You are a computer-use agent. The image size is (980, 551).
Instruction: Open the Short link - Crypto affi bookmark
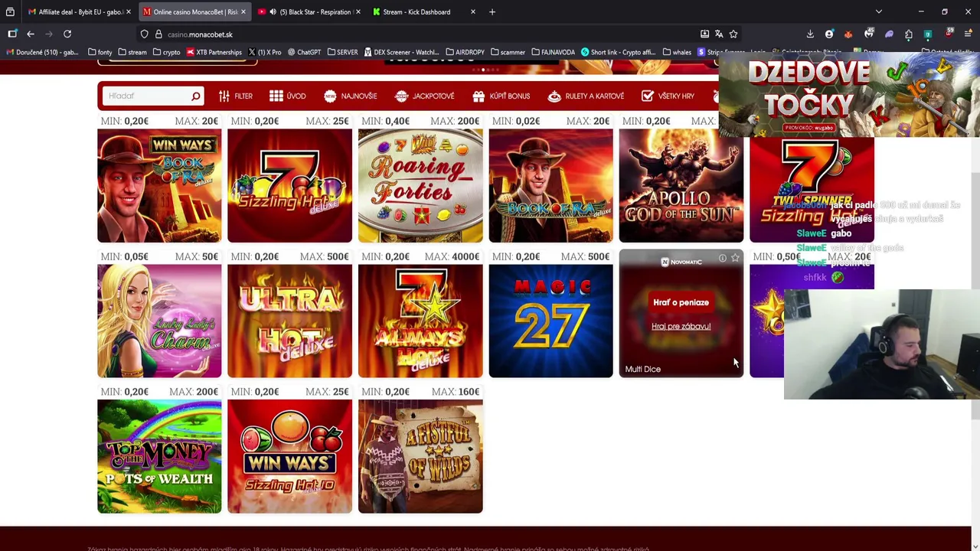coord(619,52)
